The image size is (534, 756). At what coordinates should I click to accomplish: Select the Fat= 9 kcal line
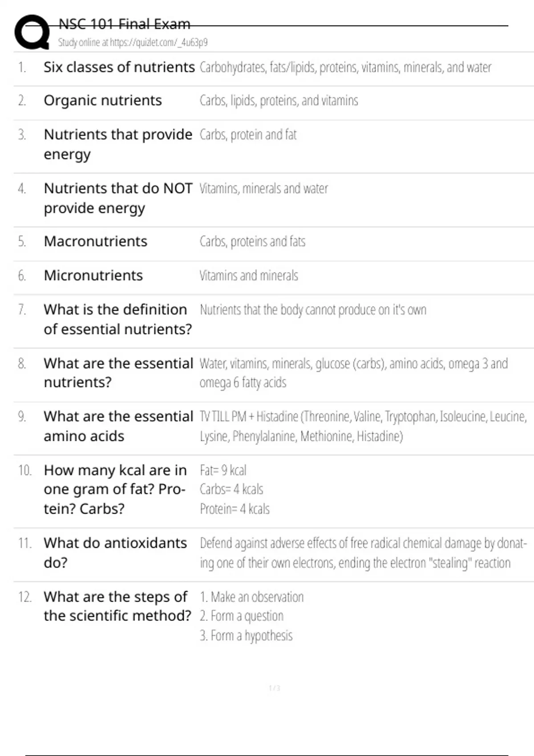tap(223, 470)
